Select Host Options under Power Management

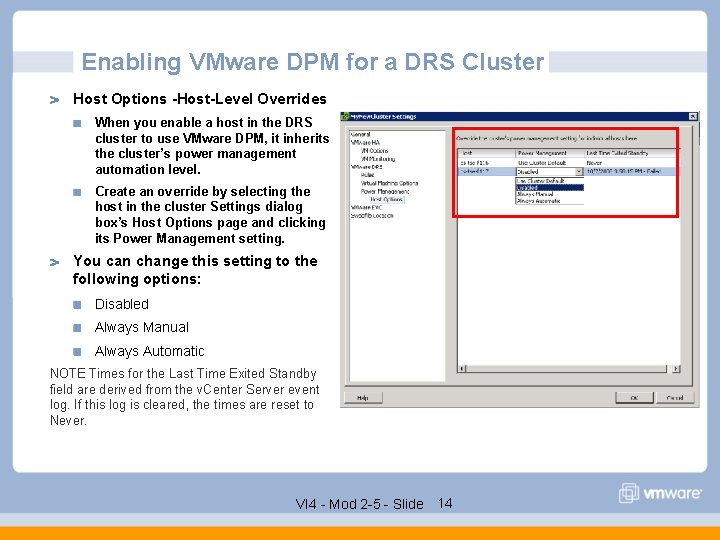[x=387, y=200]
